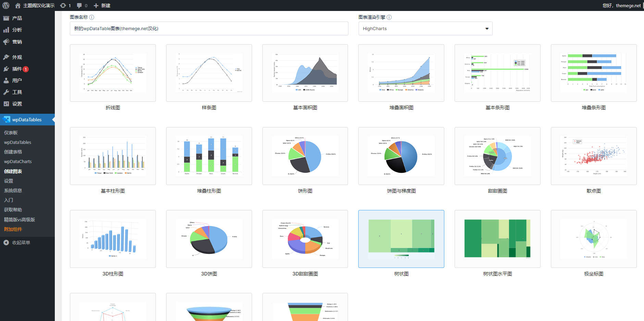644x321 pixels.
Task: Select the 极坐标图 chart thumbnail
Action: click(x=594, y=239)
